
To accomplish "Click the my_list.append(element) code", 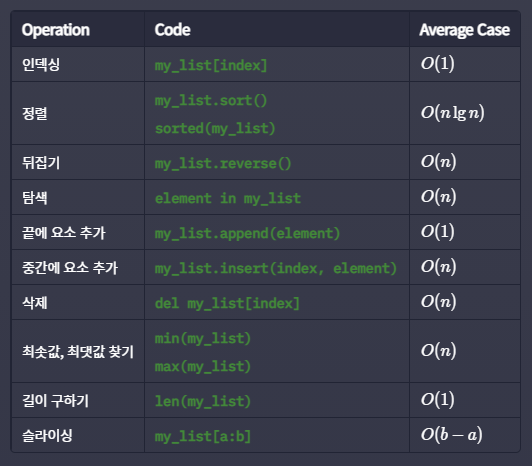I will pyautogui.click(x=247, y=234).
